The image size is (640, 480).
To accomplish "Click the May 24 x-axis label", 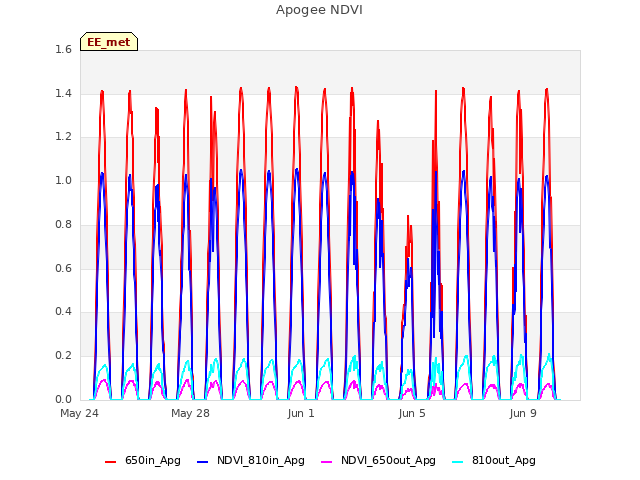I will tap(79, 413).
